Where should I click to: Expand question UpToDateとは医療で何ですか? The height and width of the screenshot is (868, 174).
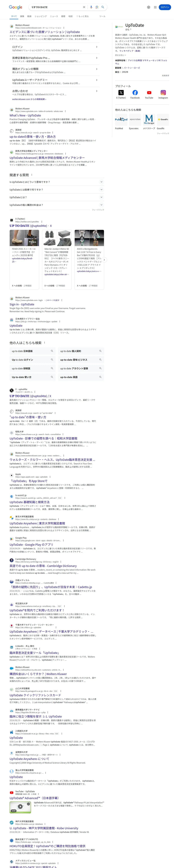[x=57, y=190]
